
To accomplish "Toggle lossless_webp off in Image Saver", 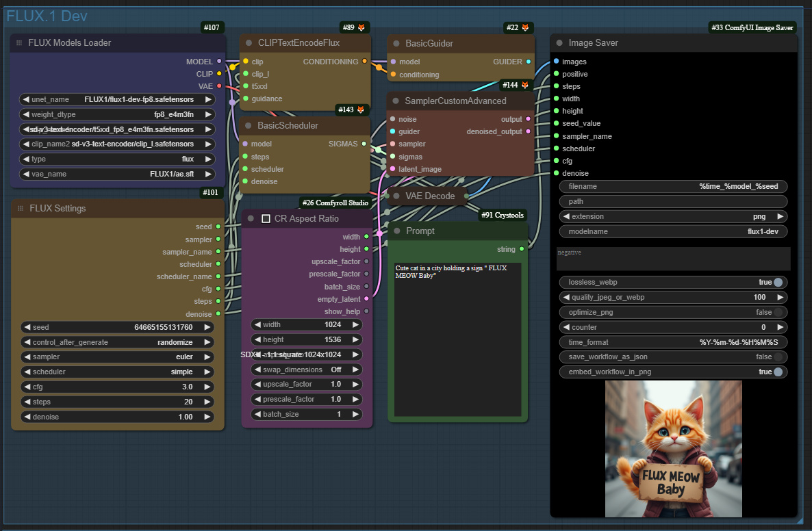I will click(778, 282).
